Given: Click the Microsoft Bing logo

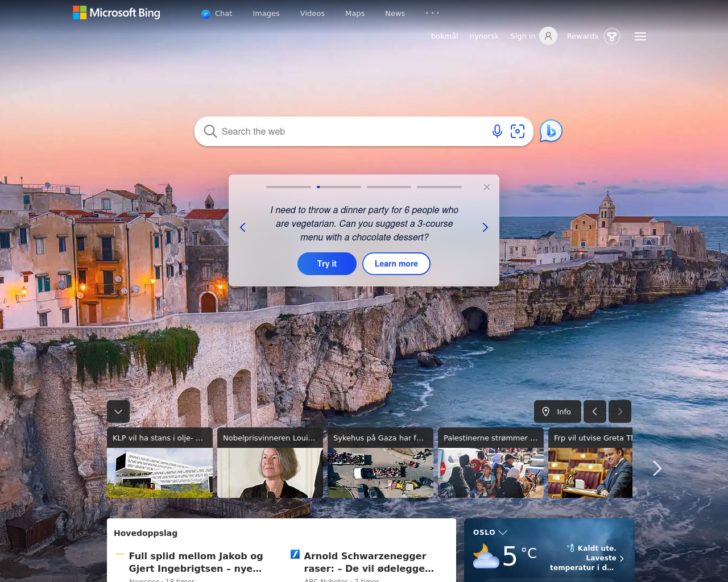Looking at the screenshot, I should point(117,13).
